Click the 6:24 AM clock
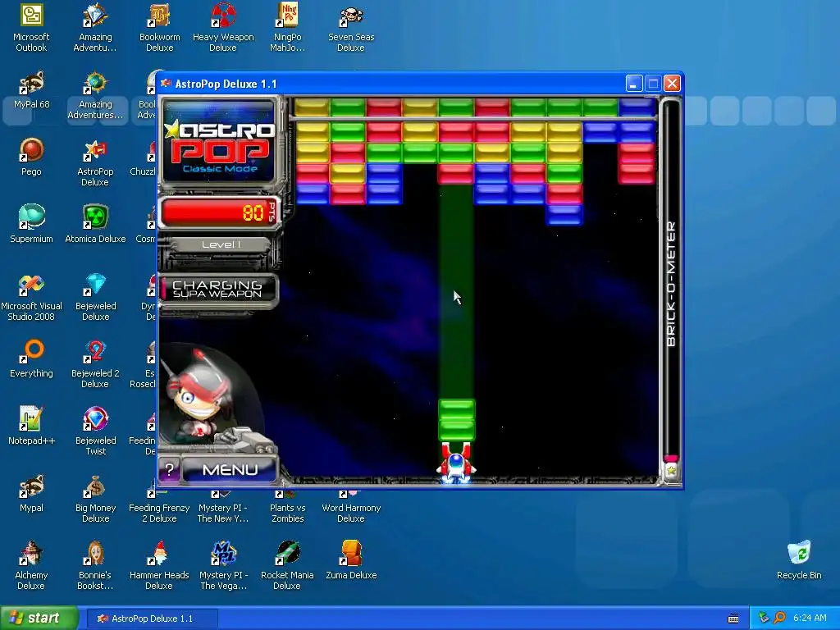 point(810,618)
